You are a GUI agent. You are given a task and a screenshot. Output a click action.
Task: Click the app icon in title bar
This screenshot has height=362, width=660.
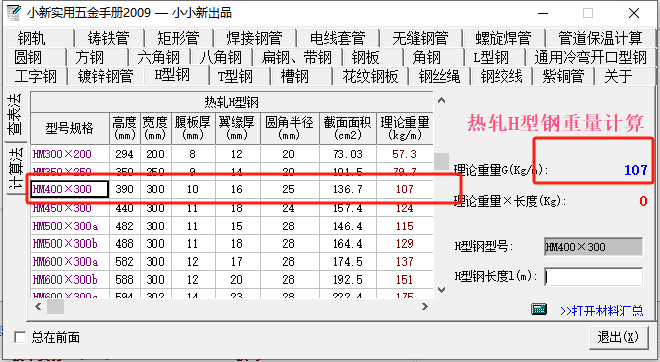[13, 13]
